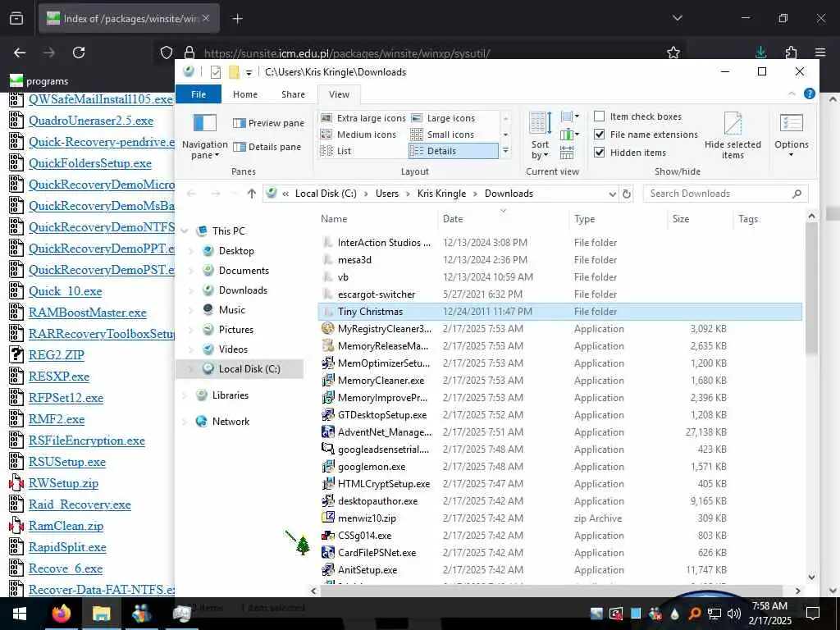This screenshot has width=840, height=630.
Task: Open the Quick Access Toolbar customize arrow
Action: pos(249,72)
